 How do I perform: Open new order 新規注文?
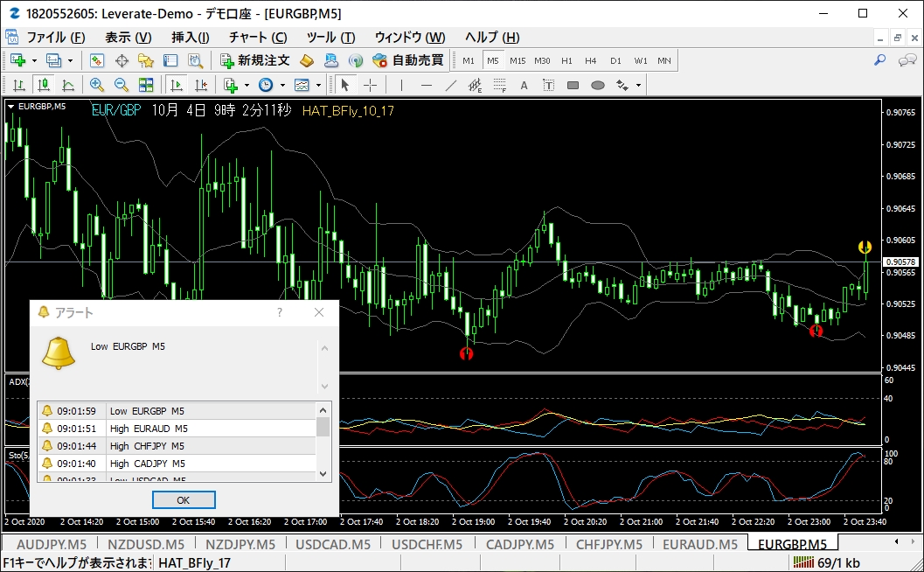point(254,60)
